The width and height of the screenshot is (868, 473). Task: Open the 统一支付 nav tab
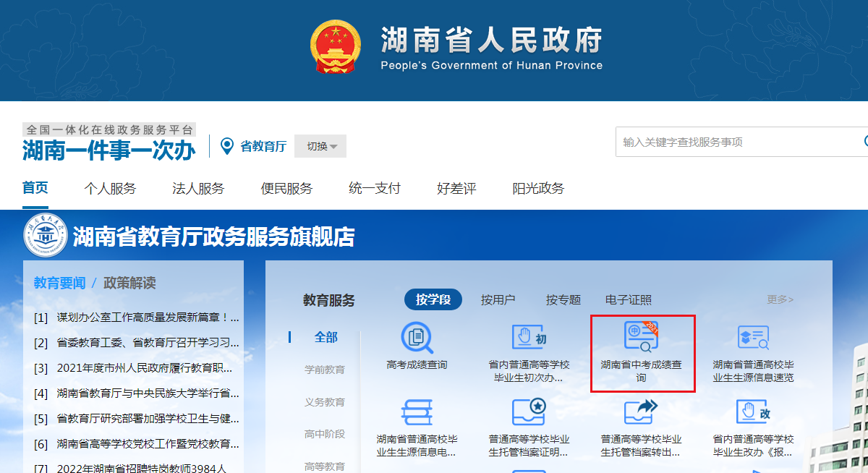coord(375,189)
